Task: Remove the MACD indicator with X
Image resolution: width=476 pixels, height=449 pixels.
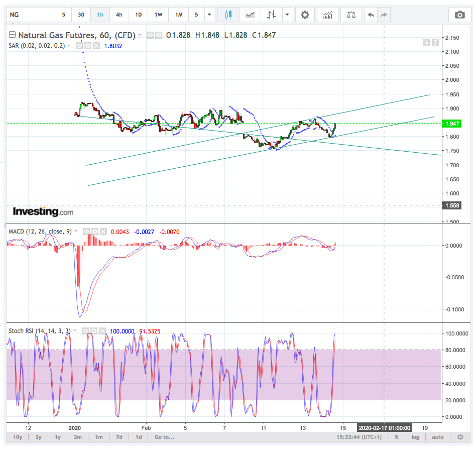Action: 103,232
